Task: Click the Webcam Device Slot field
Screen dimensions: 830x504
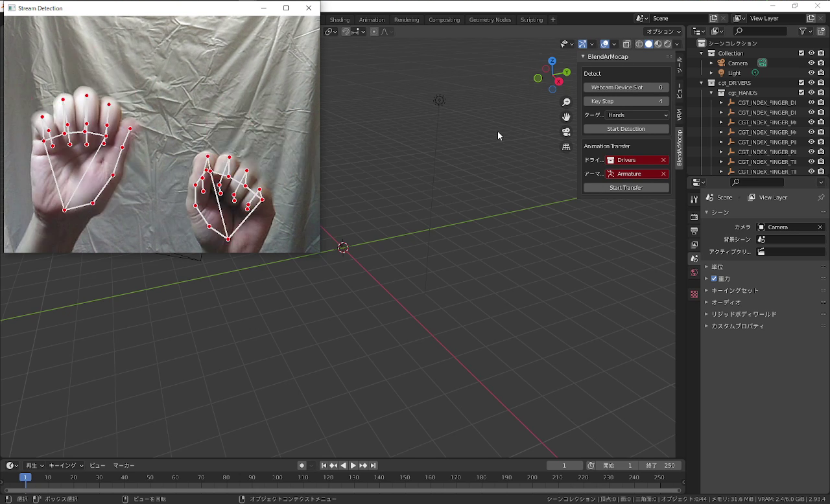Action: 626,87
